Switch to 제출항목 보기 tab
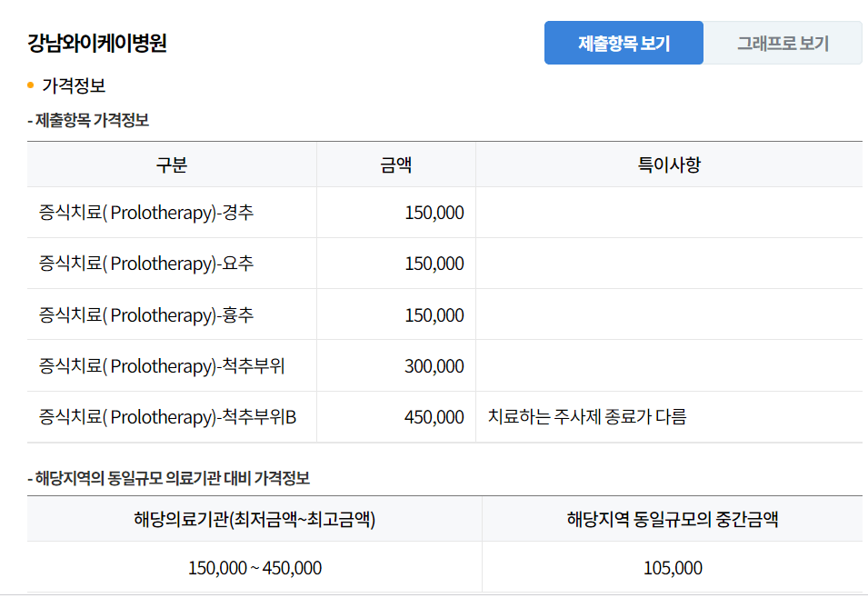 624,43
